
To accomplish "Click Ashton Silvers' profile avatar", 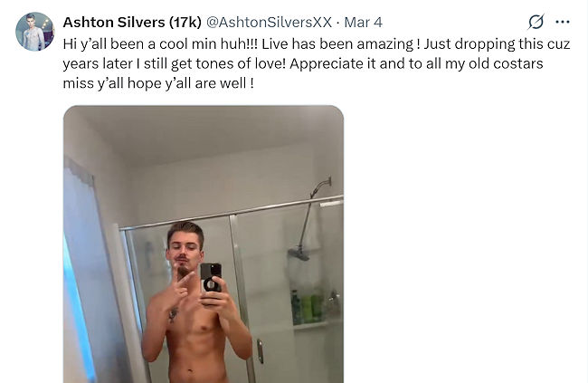I will tap(34, 32).
